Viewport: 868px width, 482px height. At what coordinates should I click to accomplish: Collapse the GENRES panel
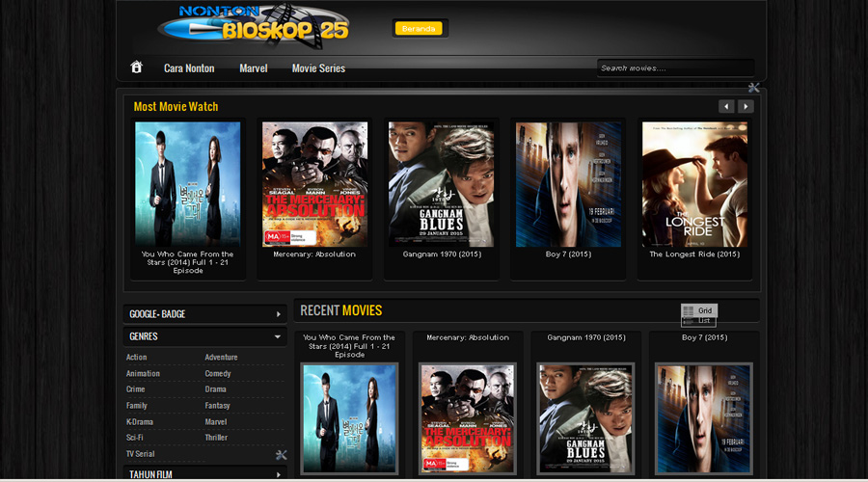[204, 336]
